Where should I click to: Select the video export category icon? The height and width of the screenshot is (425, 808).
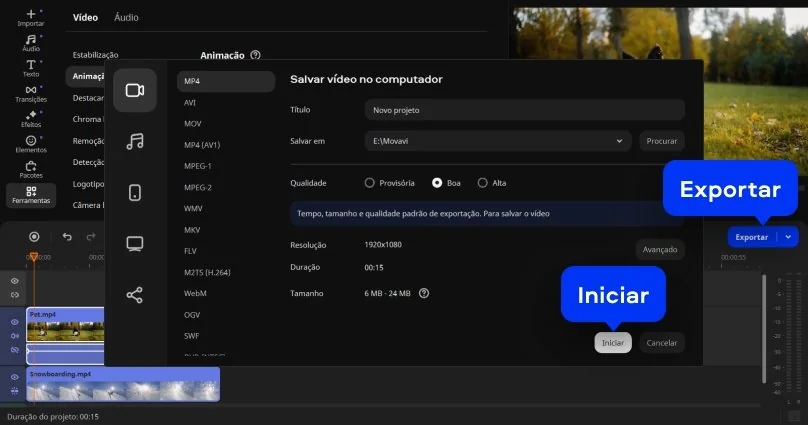(x=135, y=90)
